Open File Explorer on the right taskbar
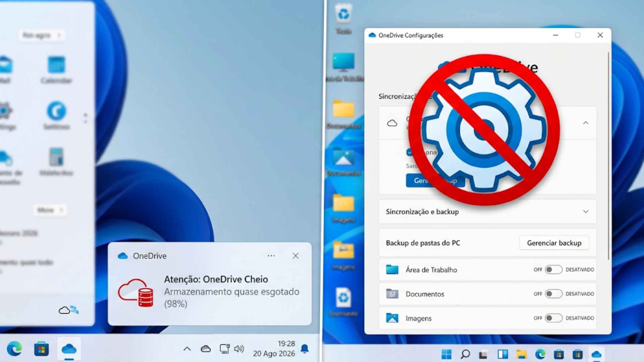644x362 pixels. click(521, 354)
